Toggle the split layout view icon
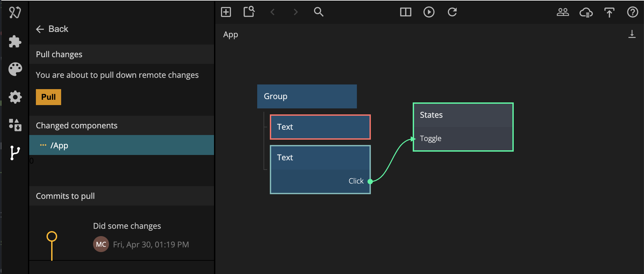 coord(405,12)
